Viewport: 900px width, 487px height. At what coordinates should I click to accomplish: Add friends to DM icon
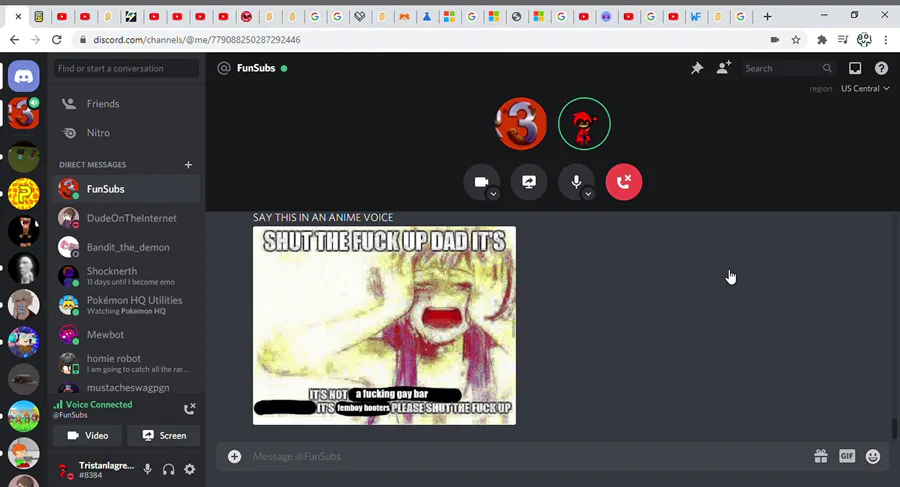(x=724, y=68)
